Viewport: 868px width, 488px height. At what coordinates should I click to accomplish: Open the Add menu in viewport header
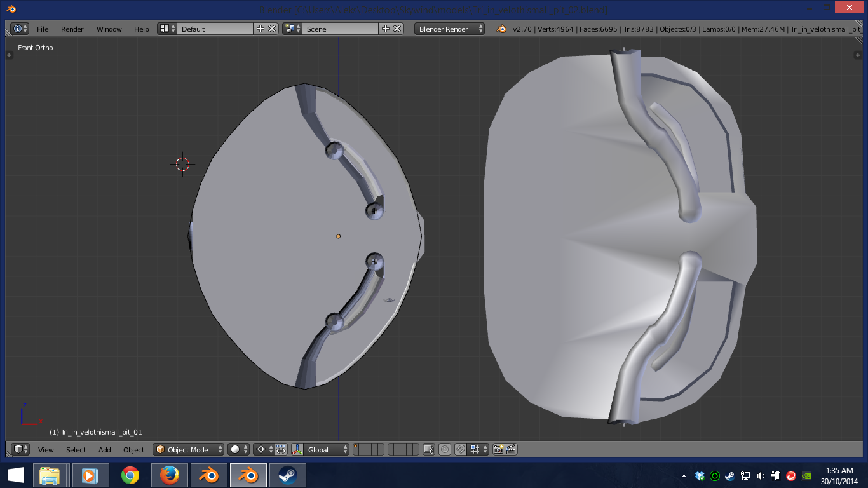[x=105, y=450]
